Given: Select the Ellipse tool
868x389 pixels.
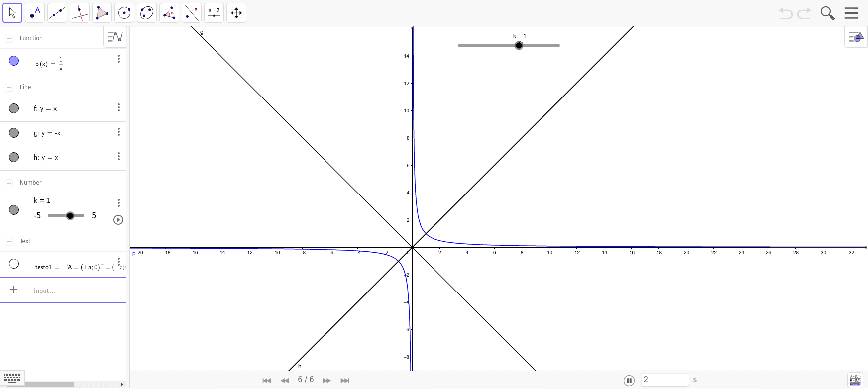Looking at the screenshot, I should pos(147,13).
